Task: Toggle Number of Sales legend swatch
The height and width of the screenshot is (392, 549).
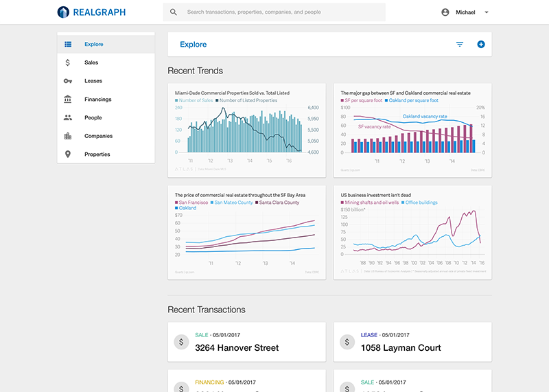Action: pyautogui.click(x=177, y=101)
